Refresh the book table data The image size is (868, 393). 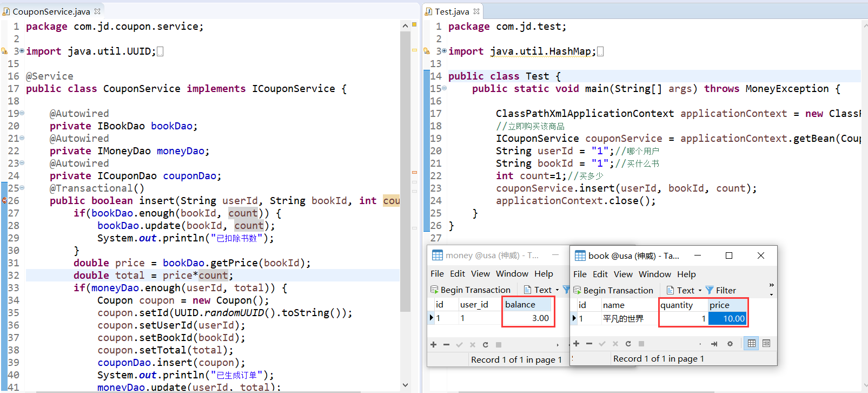(x=628, y=344)
